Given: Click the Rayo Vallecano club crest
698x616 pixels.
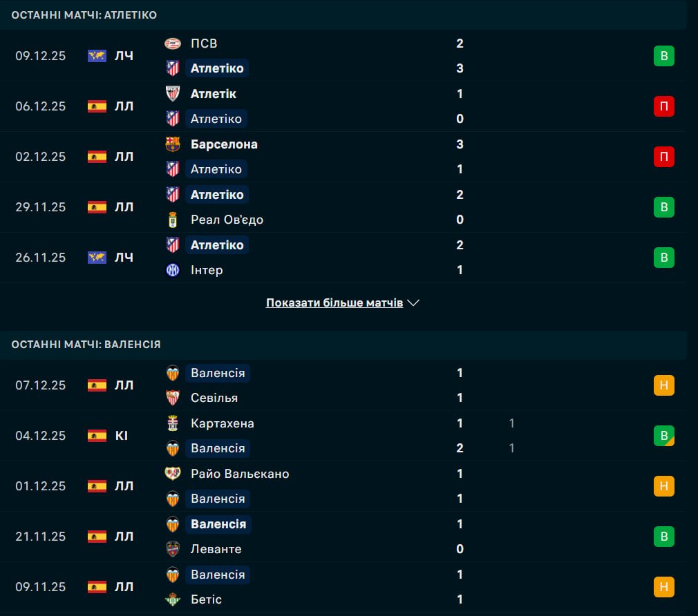Looking at the screenshot, I should (x=173, y=474).
